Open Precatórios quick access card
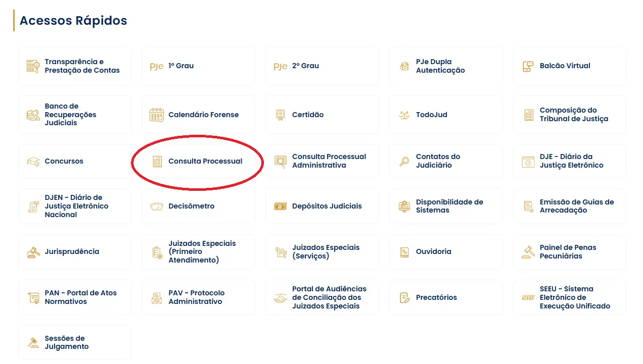643x364 pixels. click(436, 298)
